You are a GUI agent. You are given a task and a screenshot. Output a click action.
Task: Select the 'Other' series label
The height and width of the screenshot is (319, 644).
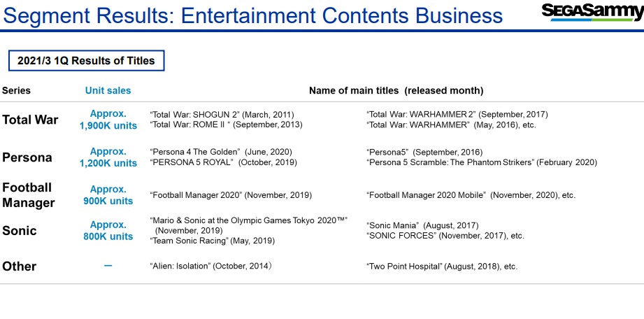20,267
